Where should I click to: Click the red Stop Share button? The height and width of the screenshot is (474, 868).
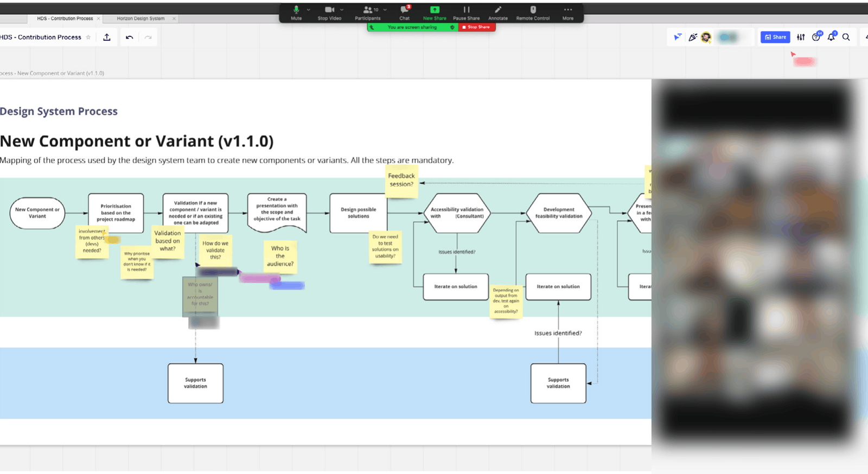click(x=477, y=27)
